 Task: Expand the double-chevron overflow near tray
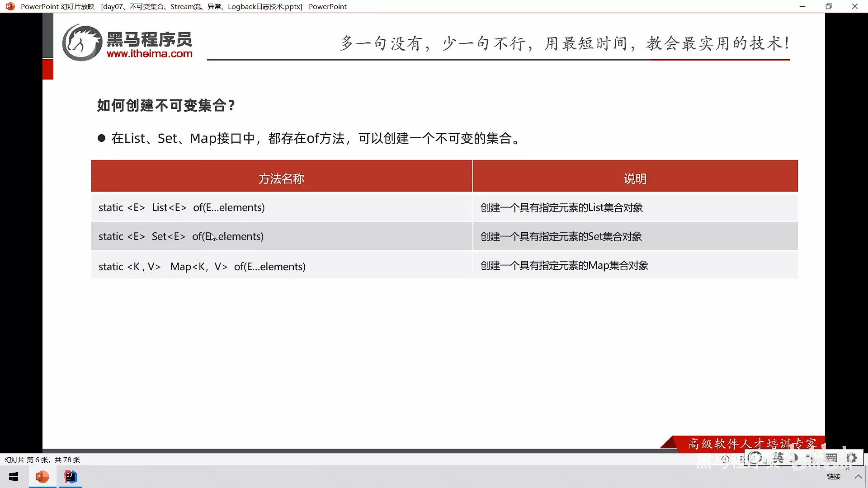[847, 469]
